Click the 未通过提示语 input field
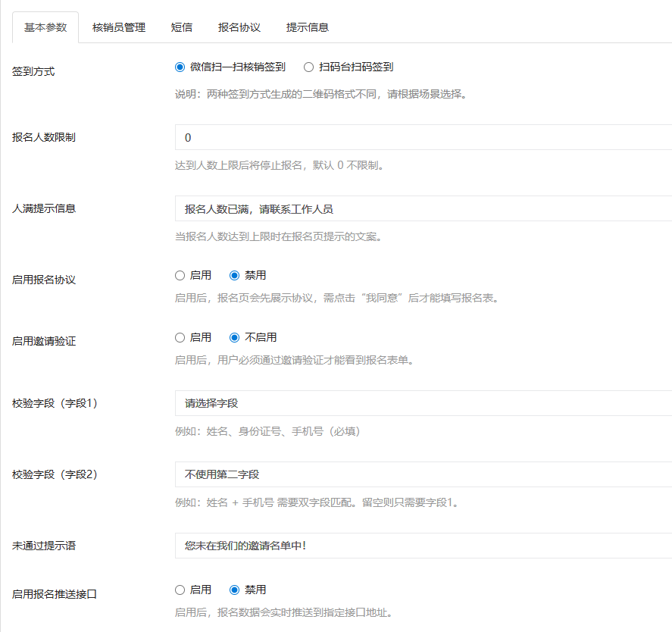672x632 pixels. [x=423, y=545]
